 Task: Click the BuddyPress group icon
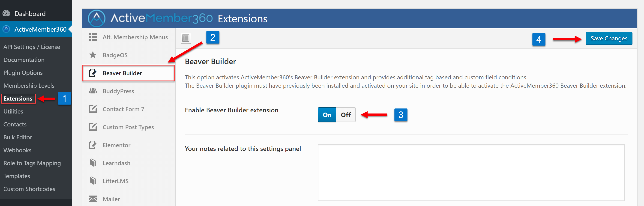coord(93,91)
